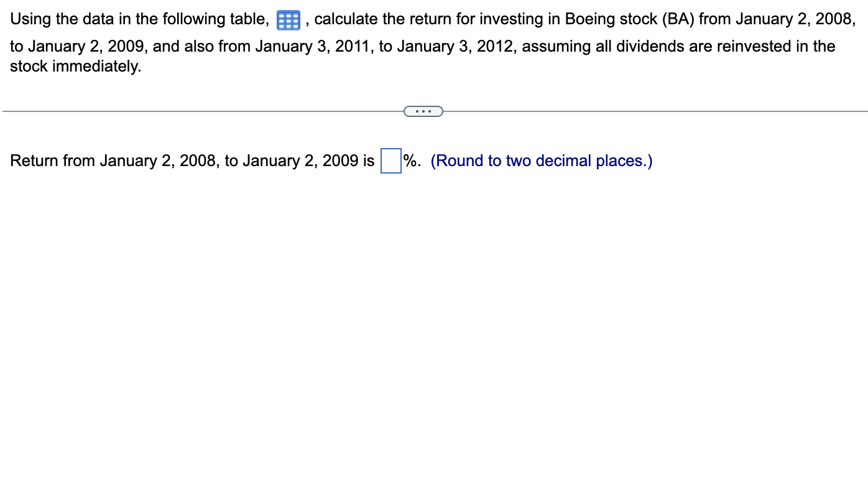Select '(Round to two decimal places.)' text
Image resolution: width=868 pixels, height=484 pixels.
[x=542, y=161]
